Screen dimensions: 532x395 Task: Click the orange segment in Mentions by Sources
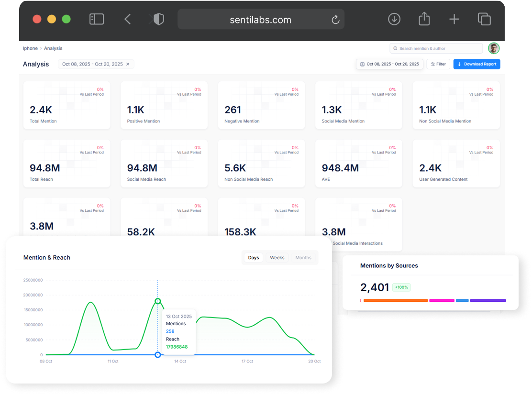click(x=395, y=300)
